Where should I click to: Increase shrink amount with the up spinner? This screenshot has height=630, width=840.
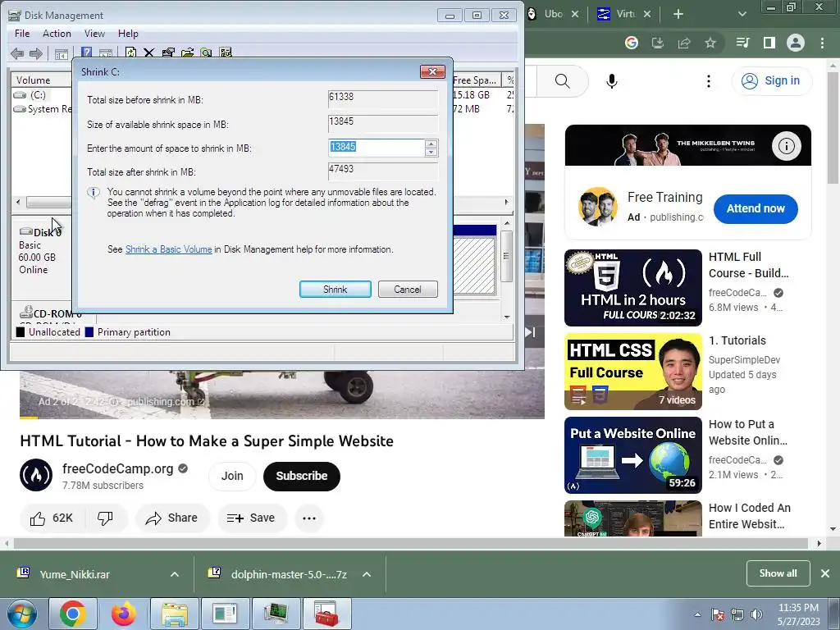tap(431, 144)
